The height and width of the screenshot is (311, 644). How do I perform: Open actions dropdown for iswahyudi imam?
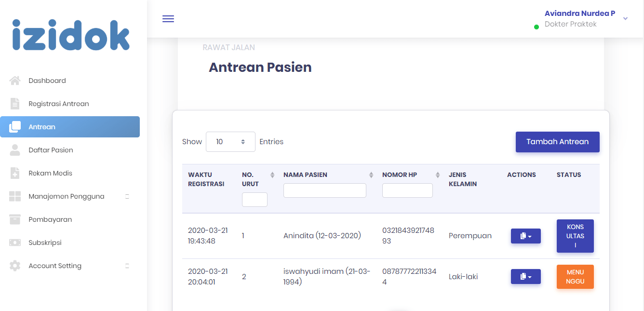pyautogui.click(x=525, y=277)
